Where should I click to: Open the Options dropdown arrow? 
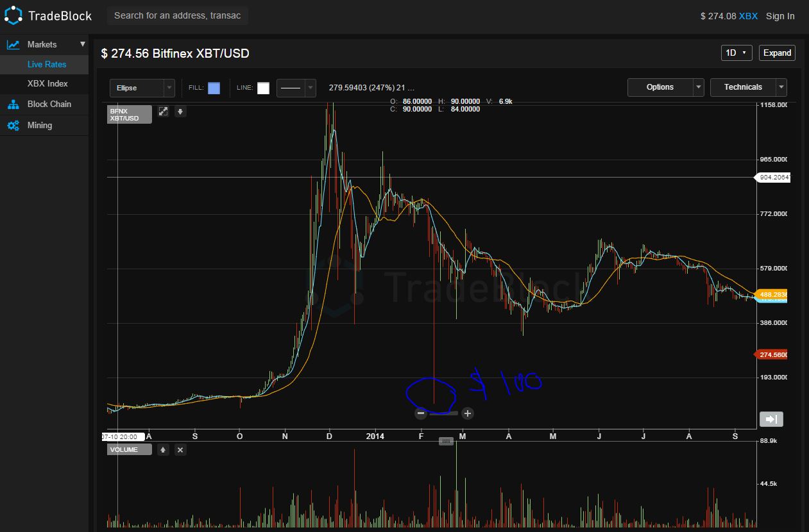(699, 87)
